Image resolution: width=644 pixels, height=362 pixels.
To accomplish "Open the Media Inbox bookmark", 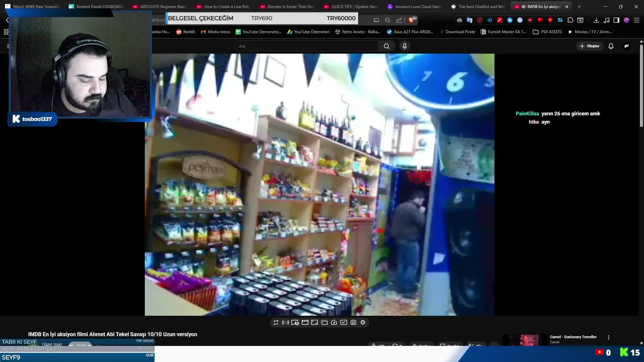I will tap(215, 32).
